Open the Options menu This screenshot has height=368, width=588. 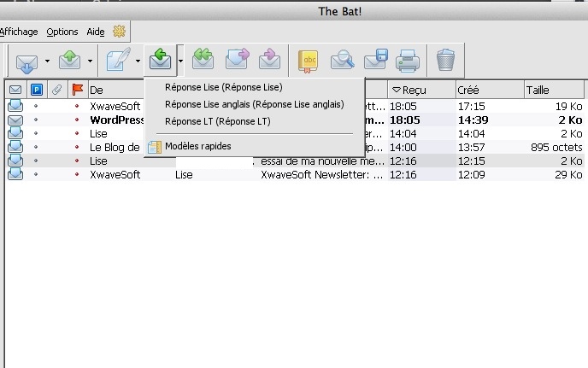pyautogui.click(x=62, y=32)
